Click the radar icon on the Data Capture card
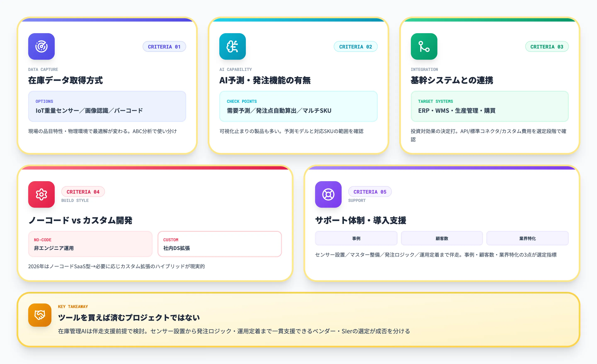597x364 pixels. tap(41, 46)
